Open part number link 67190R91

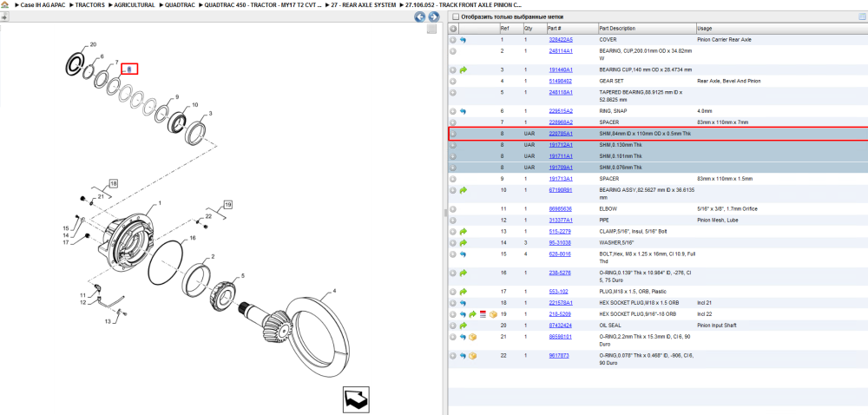click(560, 190)
